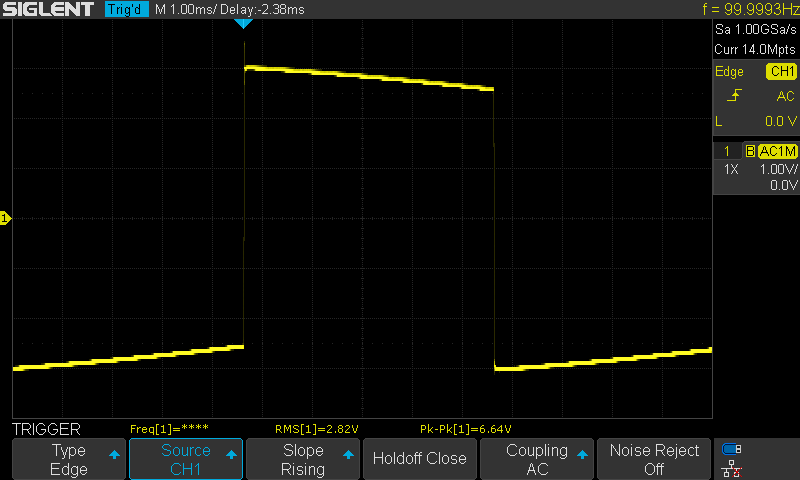This screenshot has width=800, height=480.
Task: Open the Coupling AC option
Action: pyautogui.click(x=537, y=459)
